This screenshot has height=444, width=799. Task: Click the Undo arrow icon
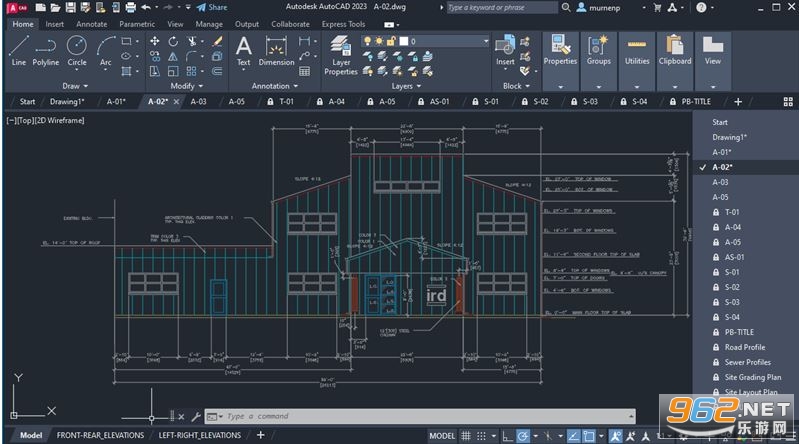146,7
